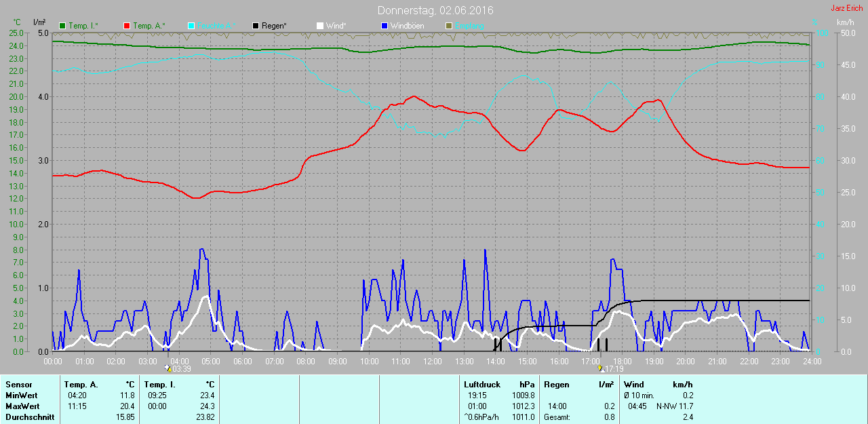Click the Durchschnitt row label
The height and width of the screenshot is (424, 868).
tap(30, 417)
